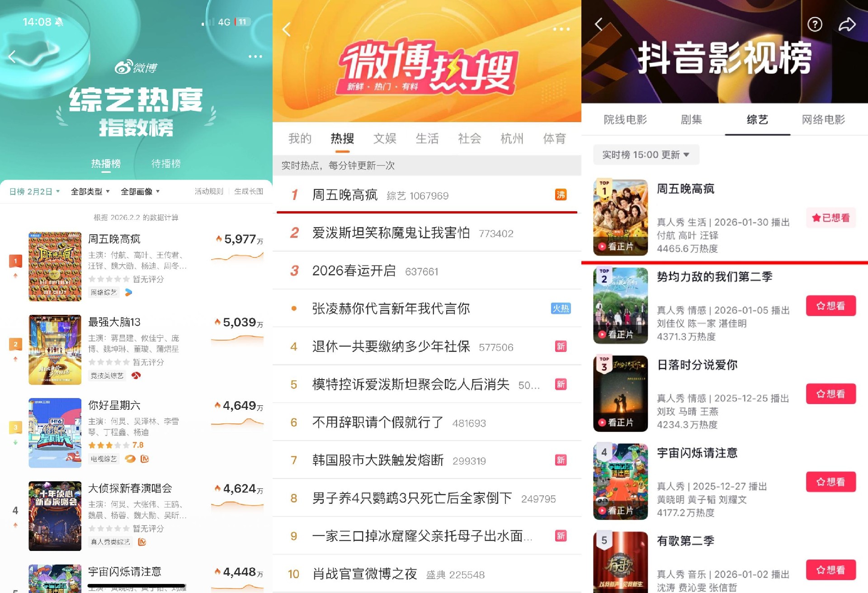
Task: Open the 全部类型 filter dropdown
Action: pyautogui.click(x=90, y=192)
